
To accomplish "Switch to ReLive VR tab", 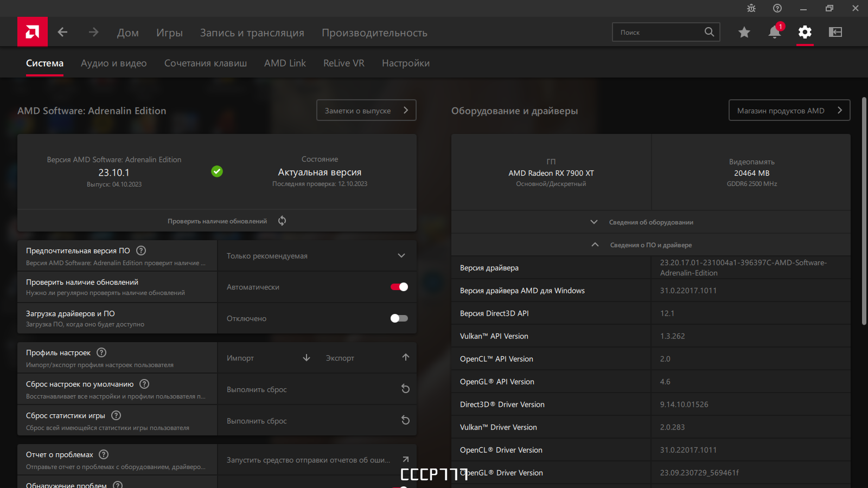I will tap(344, 63).
